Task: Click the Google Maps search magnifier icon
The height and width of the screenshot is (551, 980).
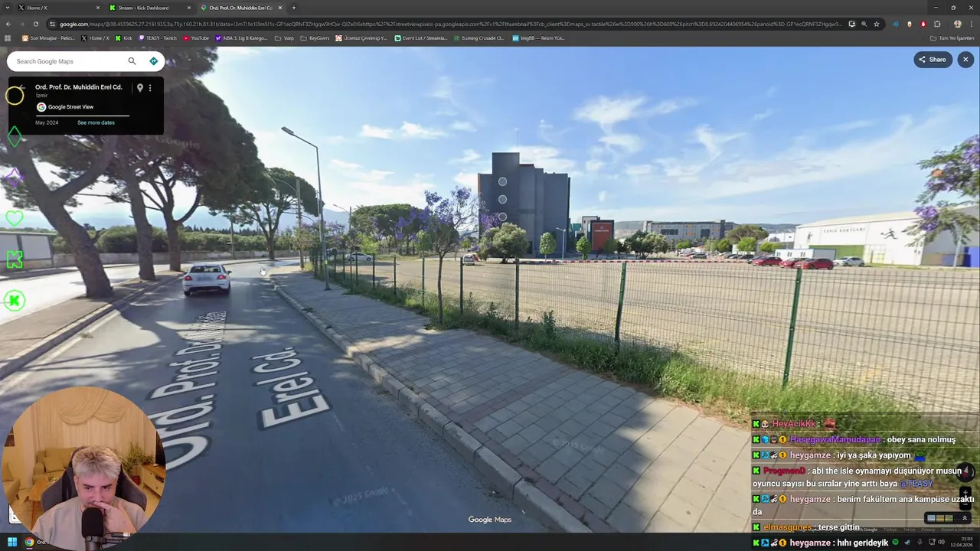Action: click(132, 61)
